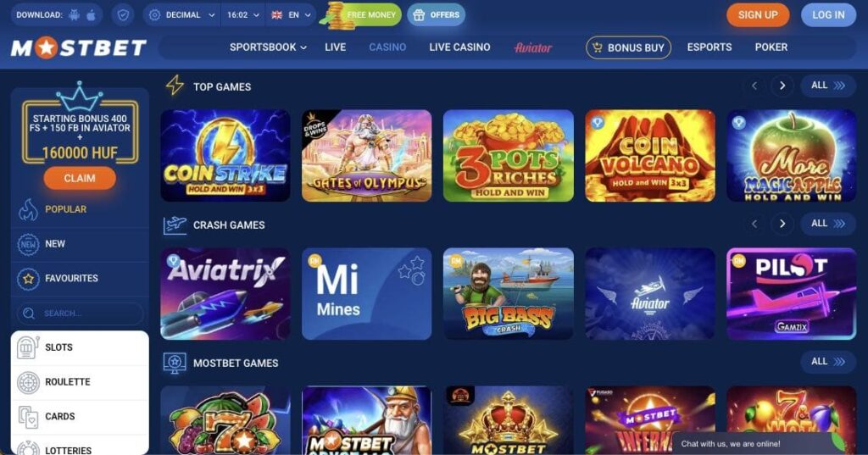The height and width of the screenshot is (455, 868).
Task: Open the 16:02 time zone dropdown
Action: (x=243, y=15)
